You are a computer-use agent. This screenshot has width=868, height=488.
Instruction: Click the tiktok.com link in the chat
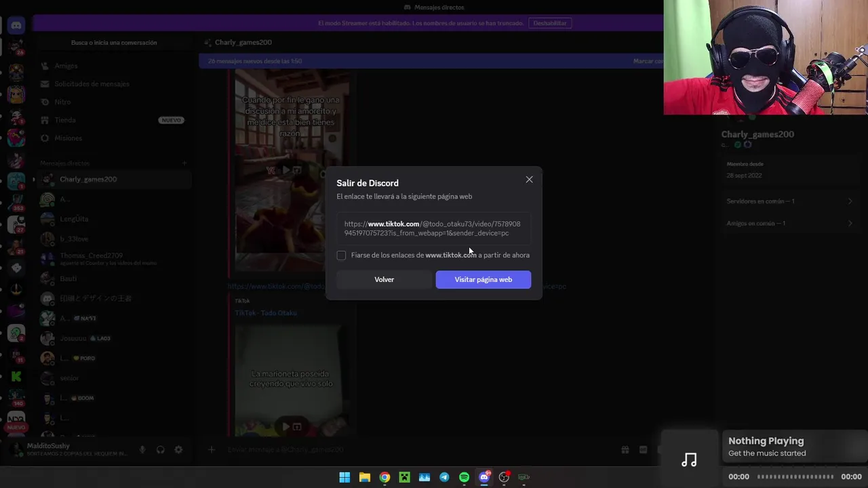[397, 286]
